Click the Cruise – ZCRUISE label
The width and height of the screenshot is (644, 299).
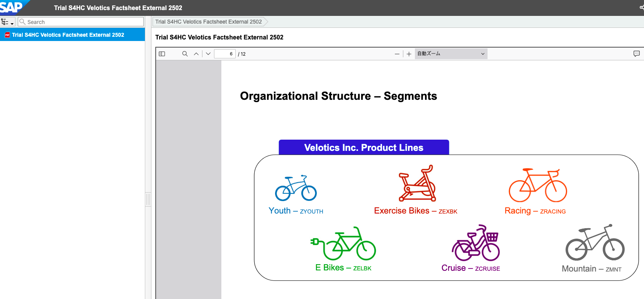point(471,268)
